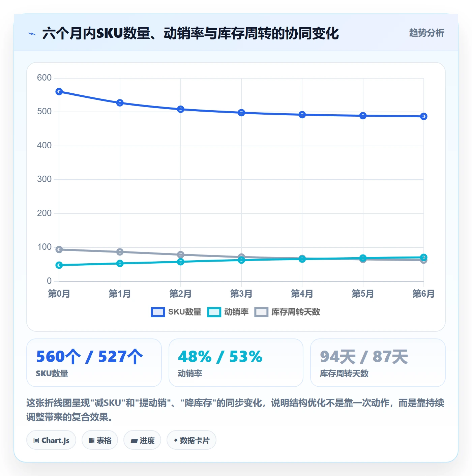The width and height of the screenshot is (472, 476).
Task: Click the Chart.js tag chip
Action: click(x=51, y=440)
